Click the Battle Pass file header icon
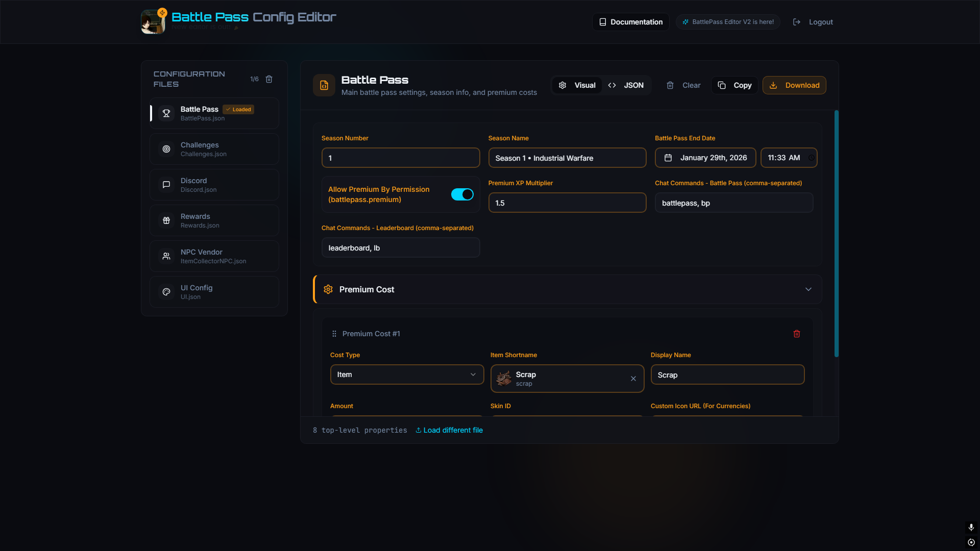 point(324,85)
